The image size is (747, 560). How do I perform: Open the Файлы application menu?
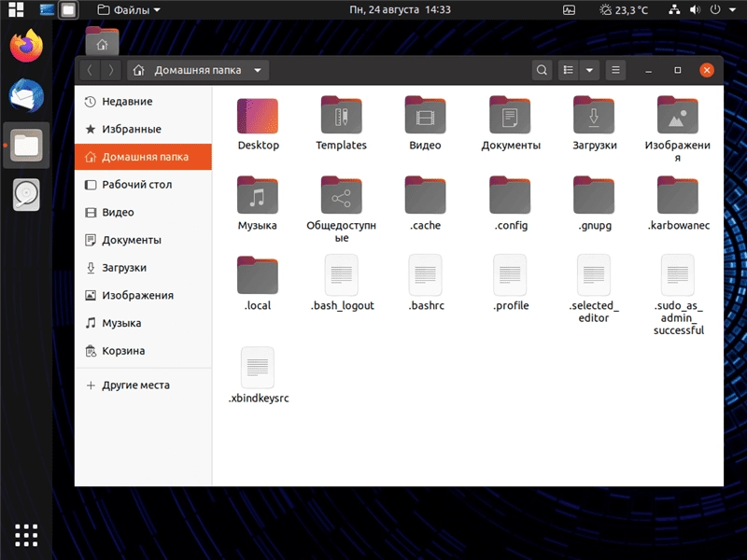(x=129, y=9)
